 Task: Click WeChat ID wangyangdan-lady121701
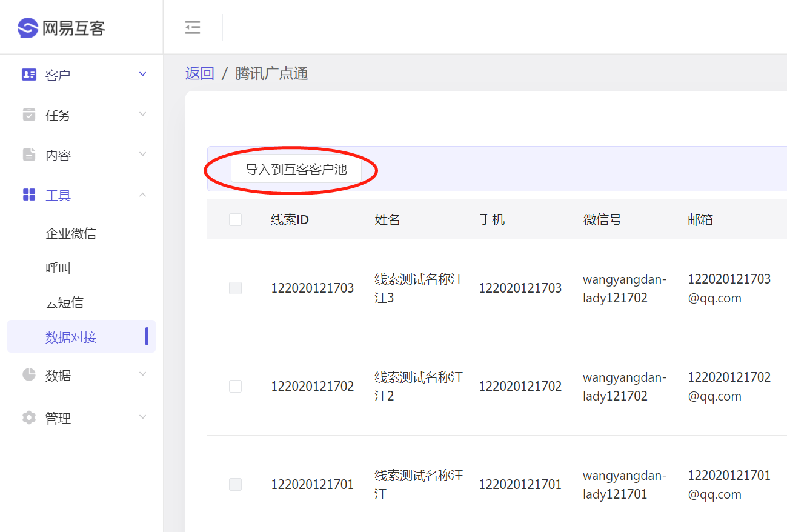(x=625, y=485)
